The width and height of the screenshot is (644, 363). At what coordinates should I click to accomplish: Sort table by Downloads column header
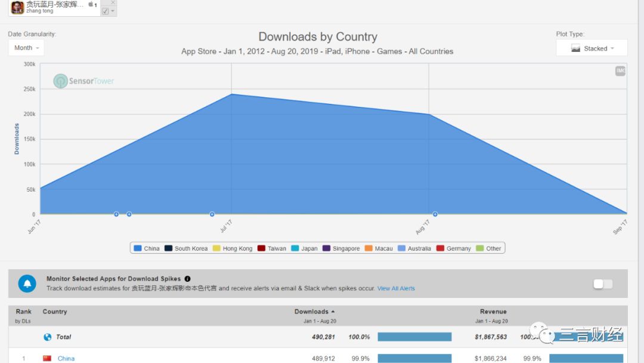314,312
